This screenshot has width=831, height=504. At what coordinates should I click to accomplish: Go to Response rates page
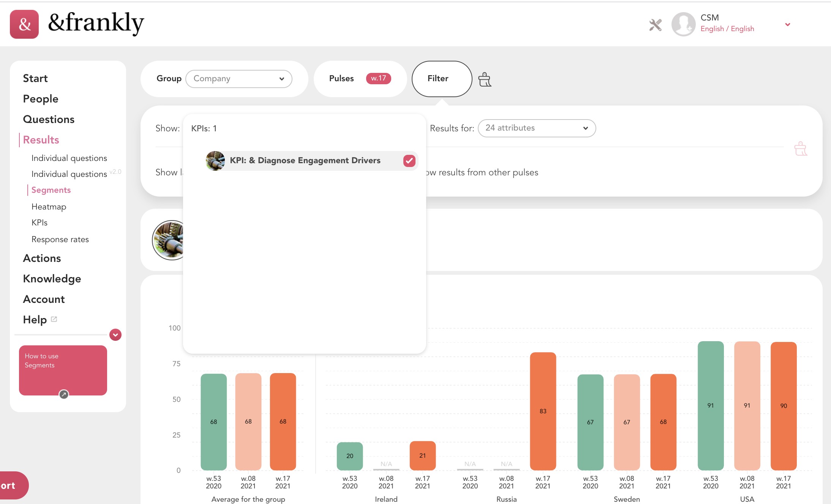point(60,239)
